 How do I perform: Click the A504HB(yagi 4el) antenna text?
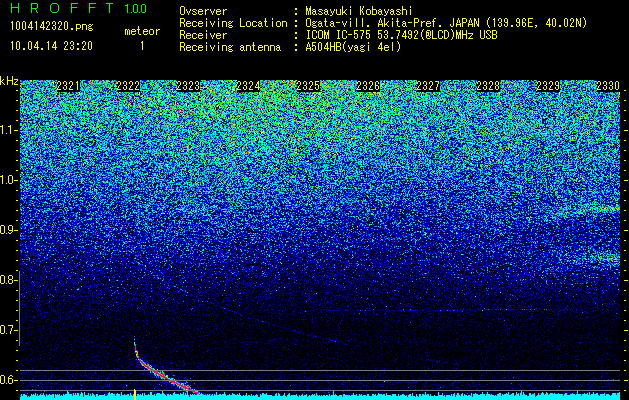point(353,47)
